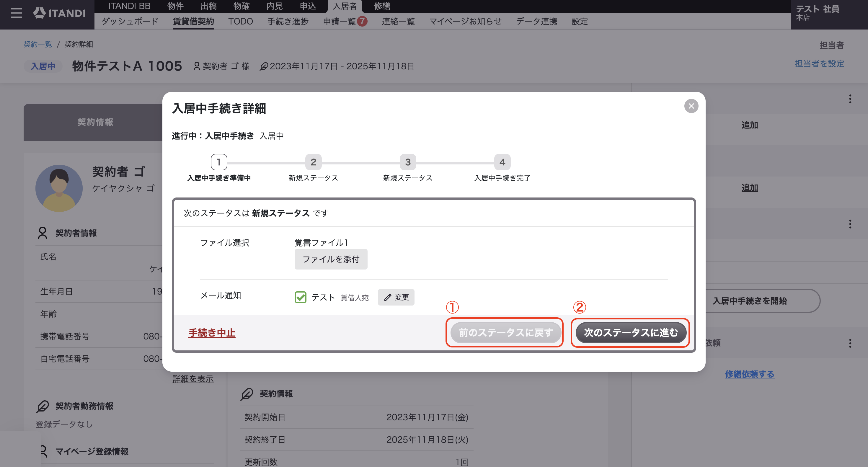
Task: Open the 内見 tab
Action: tap(275, 6)
